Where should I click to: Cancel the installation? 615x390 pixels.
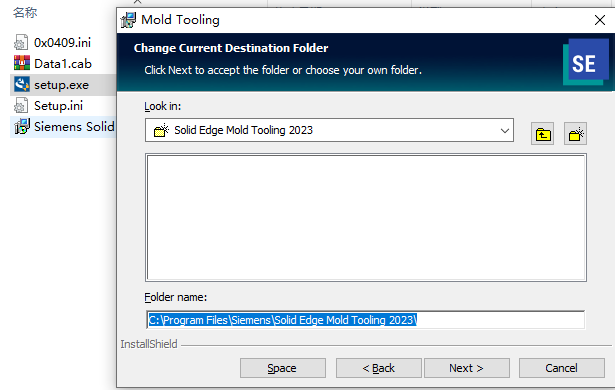click(x=561, y=368)
